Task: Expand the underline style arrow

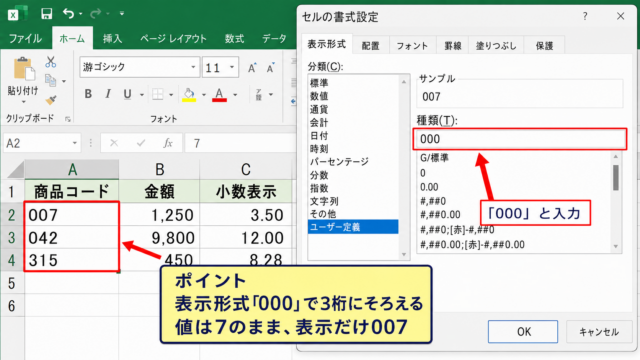Action: (142, 95)
